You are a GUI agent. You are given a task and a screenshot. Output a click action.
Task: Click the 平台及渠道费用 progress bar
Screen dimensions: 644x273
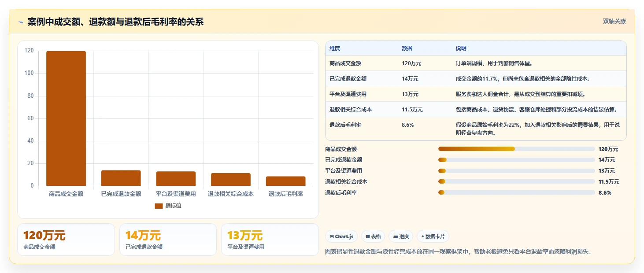coord(517,171)
